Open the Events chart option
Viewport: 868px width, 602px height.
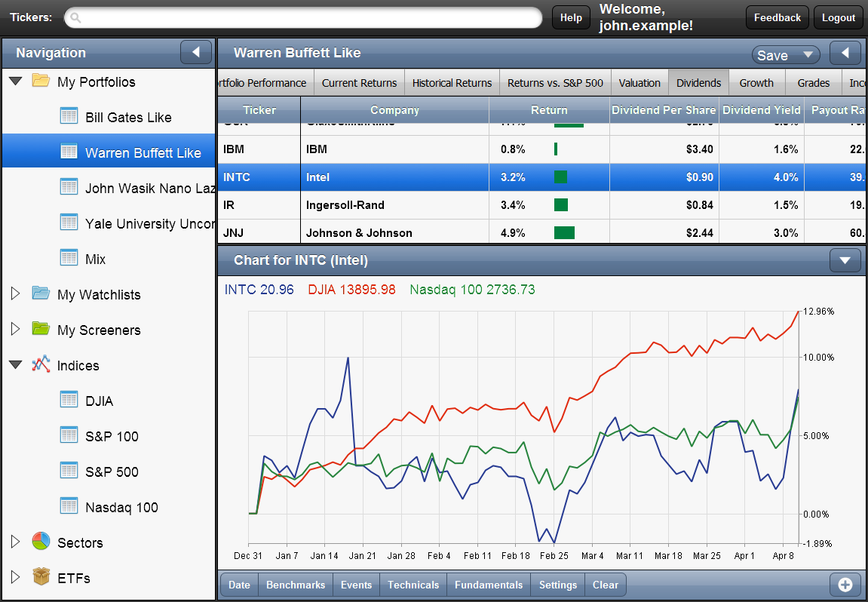tap(357, 585)
